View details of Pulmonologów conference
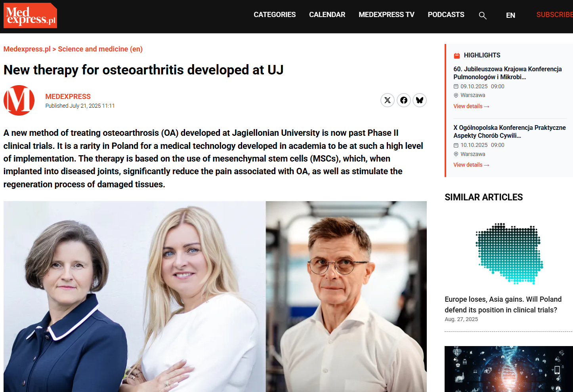573x392 pixels. (x=471, y=106)
